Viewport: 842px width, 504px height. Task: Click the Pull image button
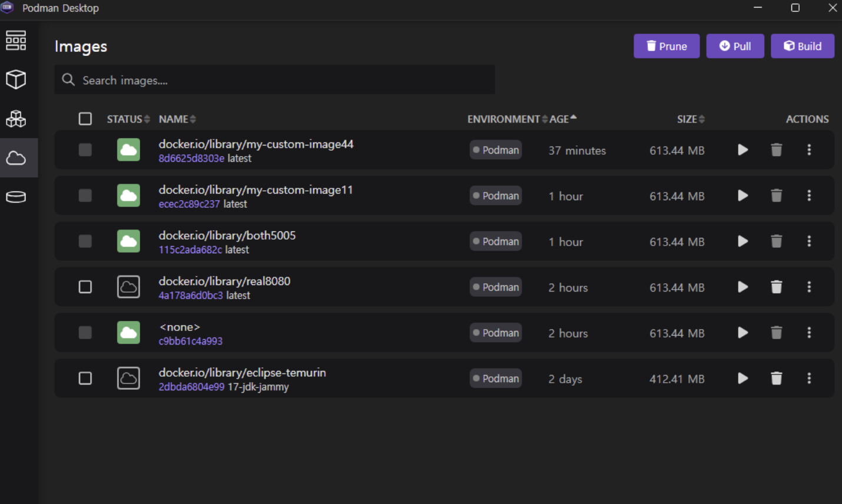[x=735, y=46]
